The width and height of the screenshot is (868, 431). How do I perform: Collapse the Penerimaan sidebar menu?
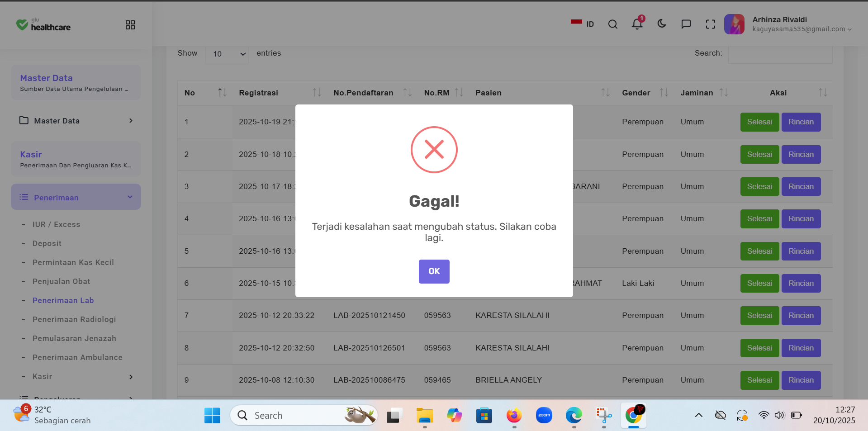click(76, 197)
